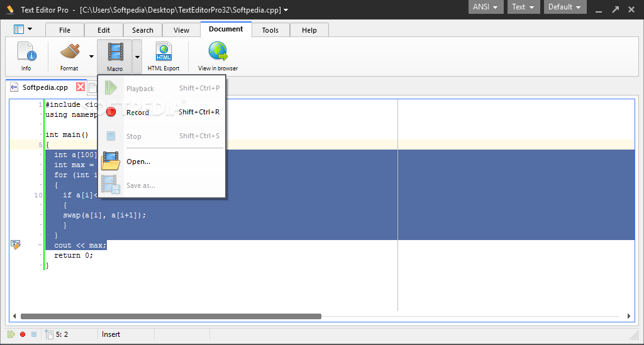Image resolution: width=644 pixels, height=345 pixels.
Task: Choose Save as... in the Macro menu
Action: point(162,185)
